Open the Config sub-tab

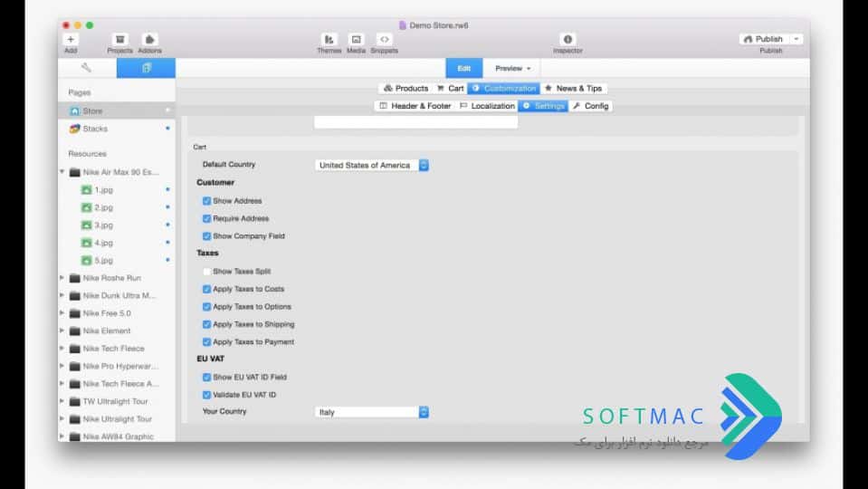point(590,106)
